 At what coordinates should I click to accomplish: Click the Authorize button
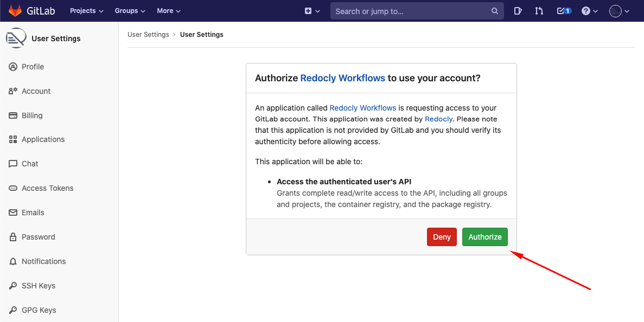[485, 237]
